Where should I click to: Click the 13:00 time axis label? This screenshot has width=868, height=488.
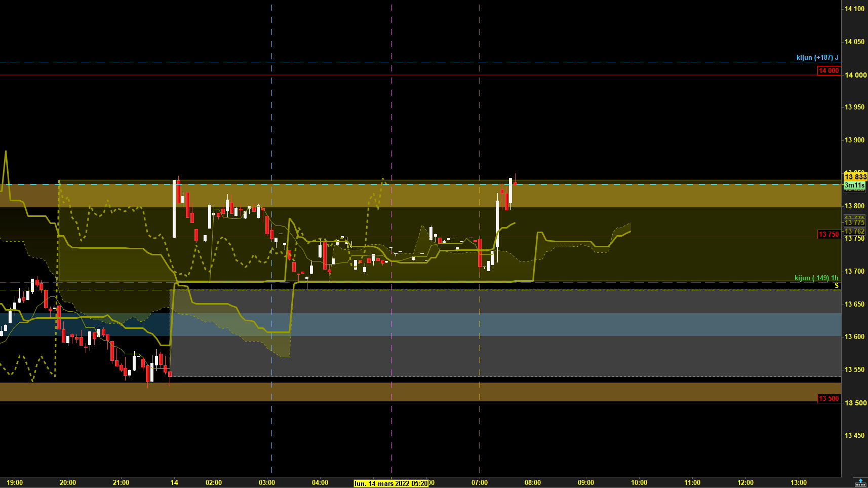[x=799, y=483]
